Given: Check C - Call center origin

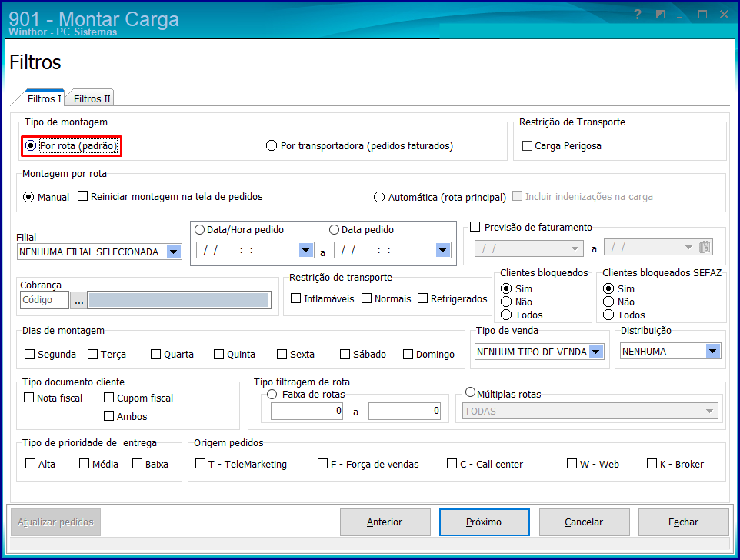Looking at the screenshot, I should pos(452,463).
